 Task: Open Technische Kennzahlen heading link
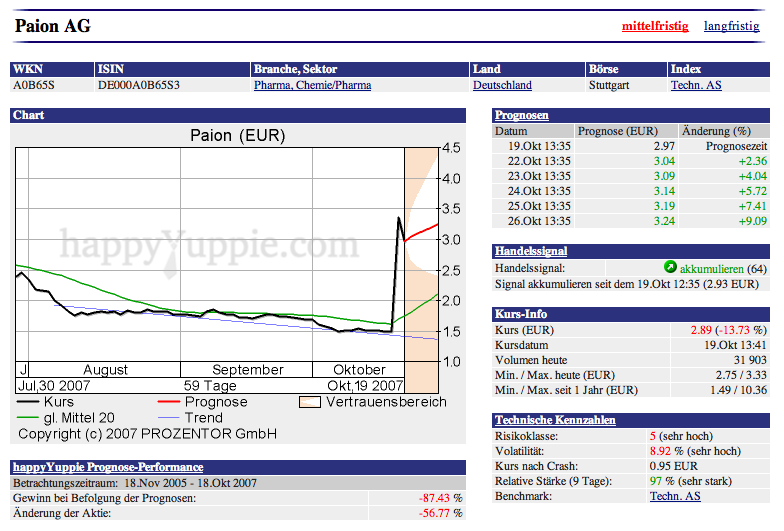click(x=555, y=420)
